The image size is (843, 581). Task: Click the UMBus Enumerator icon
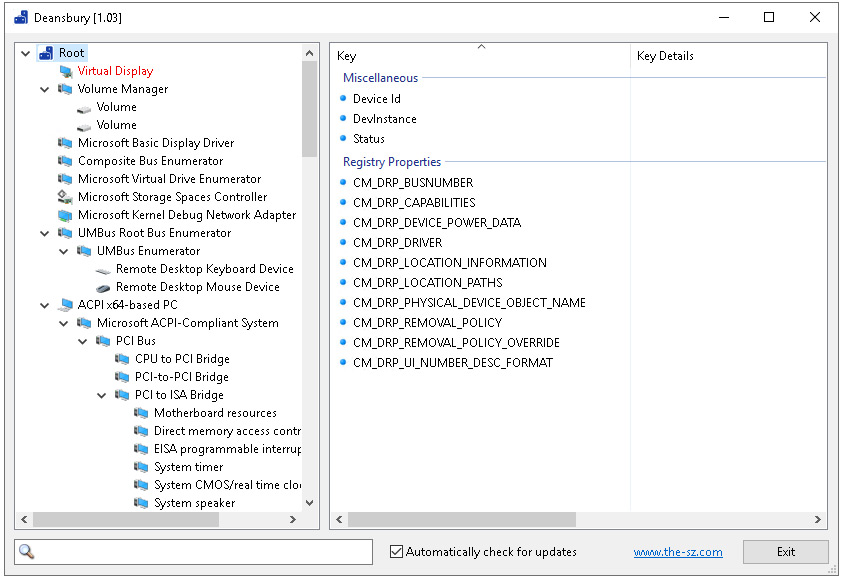(x=84, y=251)
